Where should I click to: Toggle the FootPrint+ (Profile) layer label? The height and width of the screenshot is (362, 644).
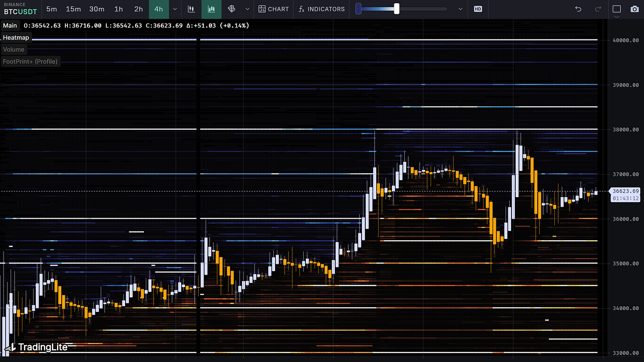click(x=30, y=62)
